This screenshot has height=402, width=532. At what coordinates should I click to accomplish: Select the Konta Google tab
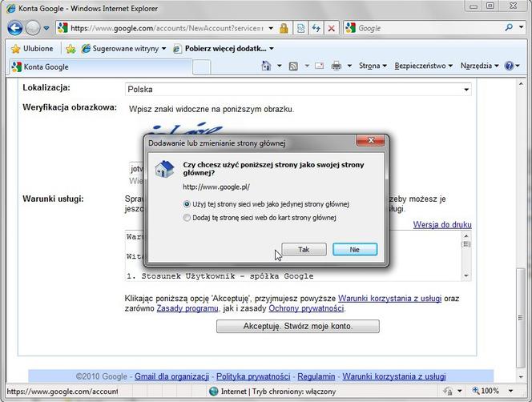tap(100, 66)
